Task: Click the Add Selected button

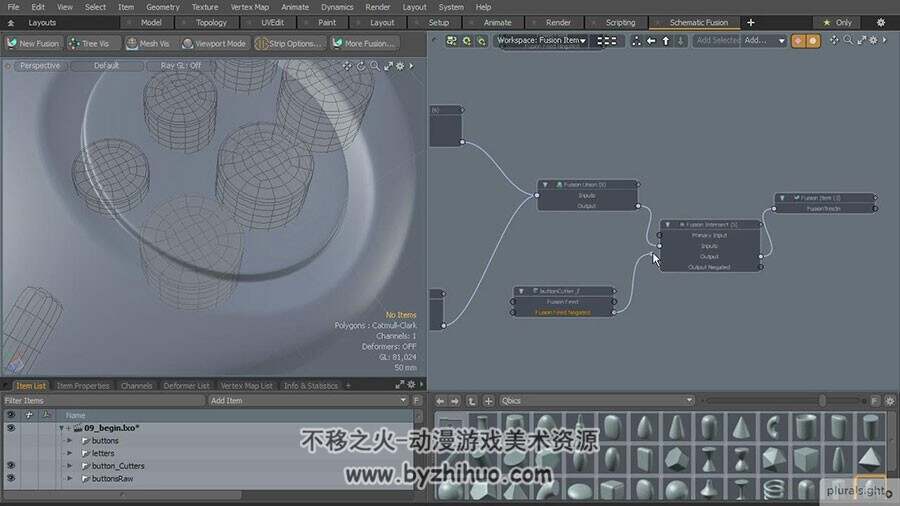Action: point(717,41)
